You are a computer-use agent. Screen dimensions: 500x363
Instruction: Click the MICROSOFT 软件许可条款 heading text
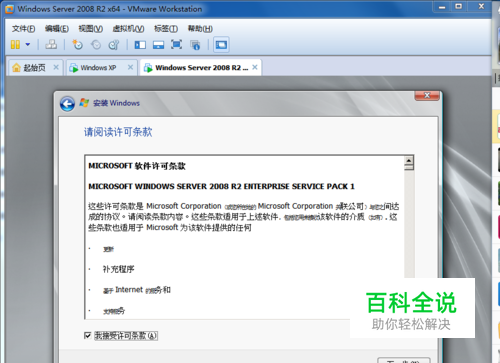pos(137,166)
